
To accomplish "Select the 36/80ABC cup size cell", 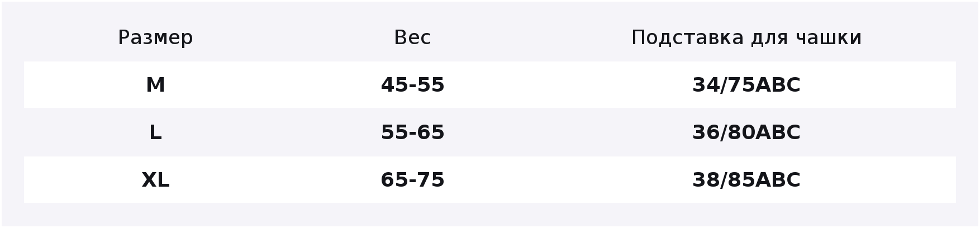I will 746,132.
